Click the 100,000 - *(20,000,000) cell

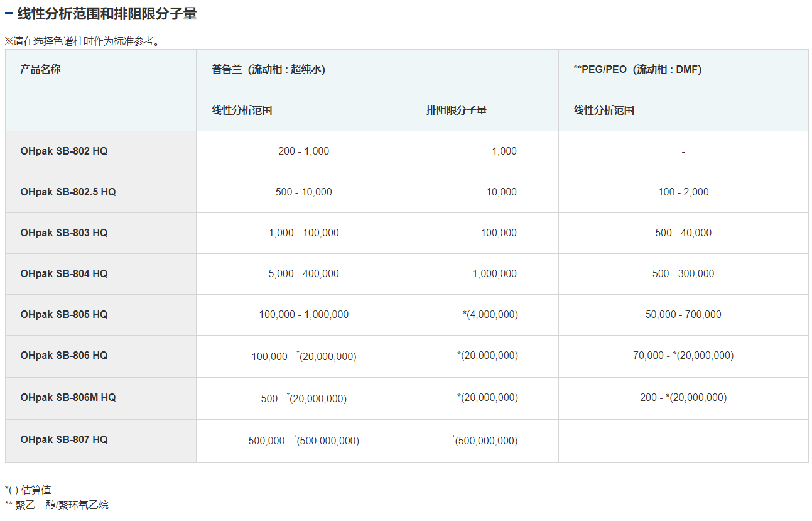[x=304, y=356]
